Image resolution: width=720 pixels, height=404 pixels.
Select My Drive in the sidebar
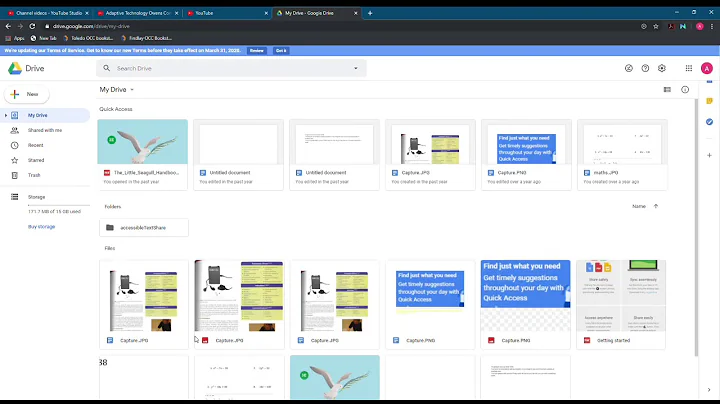[x=45, y=115]
